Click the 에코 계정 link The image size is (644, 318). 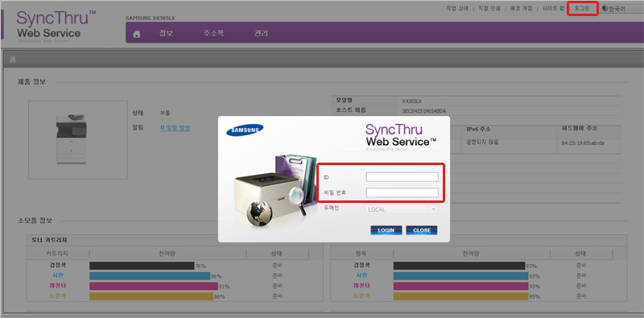pos(521,8)
